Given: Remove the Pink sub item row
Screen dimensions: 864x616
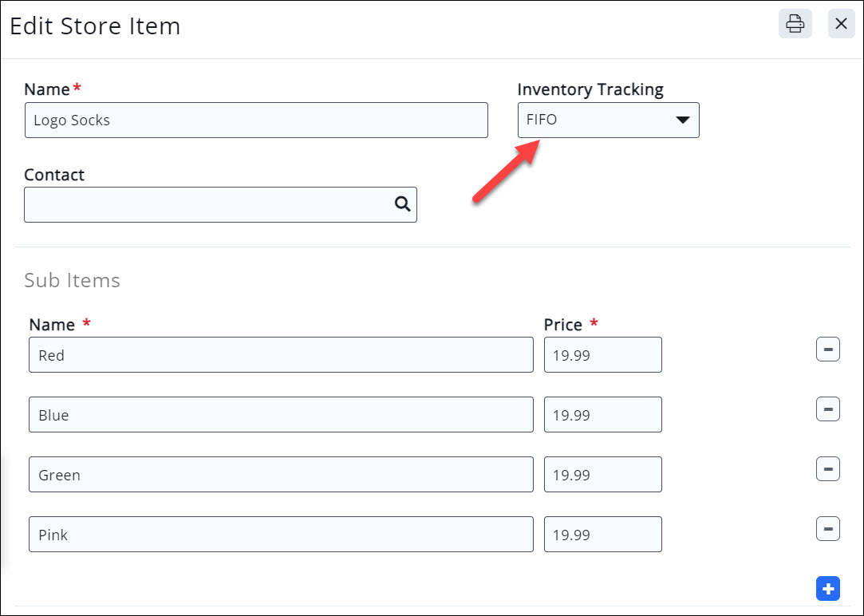Looking at the screenshot, I should coord(827,529).
